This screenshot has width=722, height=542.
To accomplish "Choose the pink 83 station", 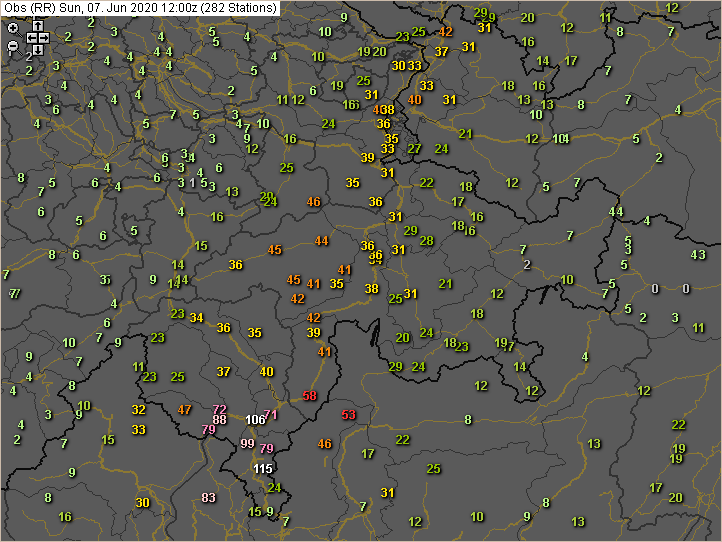I will tap(209, 498).
